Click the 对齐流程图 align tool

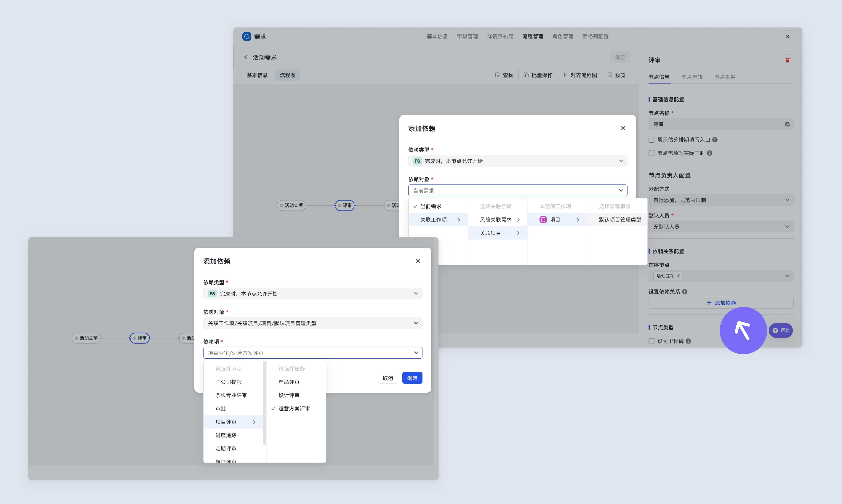(580, 75)
